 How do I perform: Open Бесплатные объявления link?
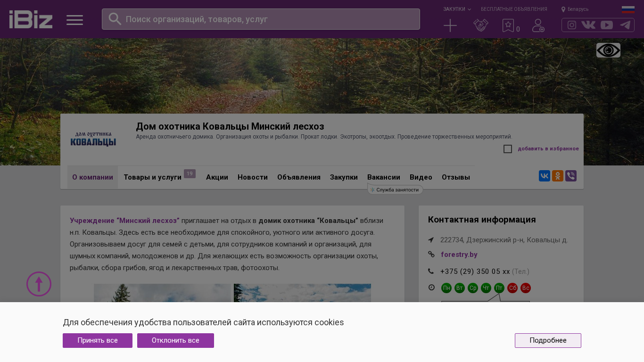pyautogui.click(x=514, y=9)
